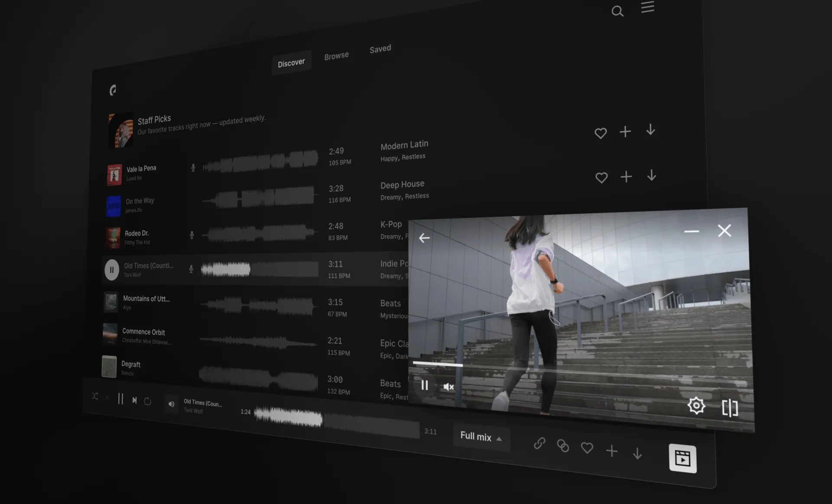The width and height of the screenshot is (832, 504).
Task: Go back using video arrow button
Action: (x=424, y=238)
